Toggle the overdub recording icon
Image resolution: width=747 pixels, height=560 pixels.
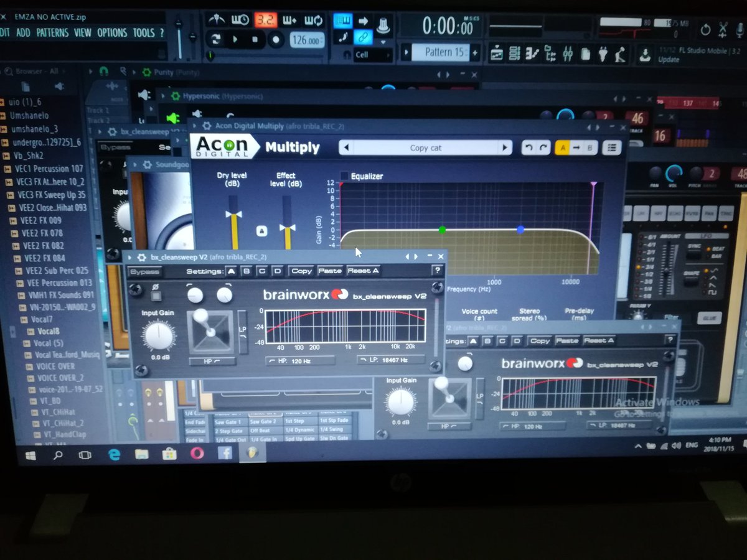point(289,20)
